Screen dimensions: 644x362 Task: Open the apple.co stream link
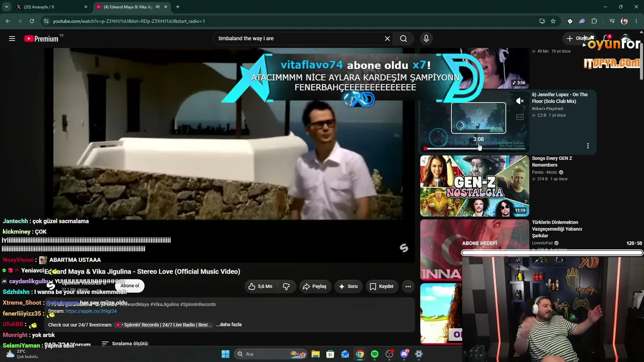[x=91, y=311]
